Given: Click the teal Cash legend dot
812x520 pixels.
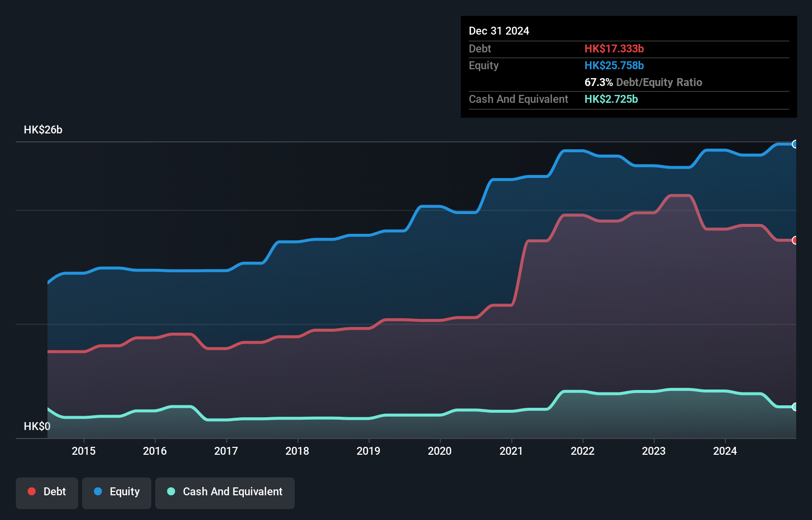Looking at the screenshot, I should click(171, 491).
